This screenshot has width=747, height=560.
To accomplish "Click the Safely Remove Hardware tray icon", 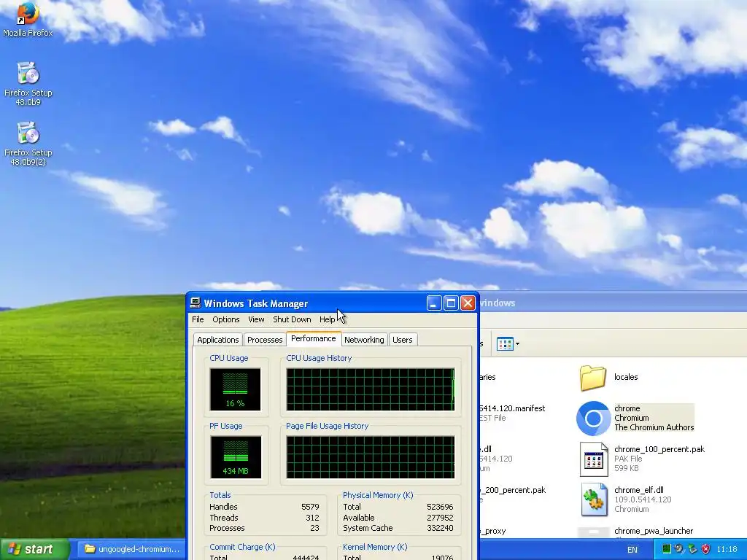I will click(x=692, y=549).
